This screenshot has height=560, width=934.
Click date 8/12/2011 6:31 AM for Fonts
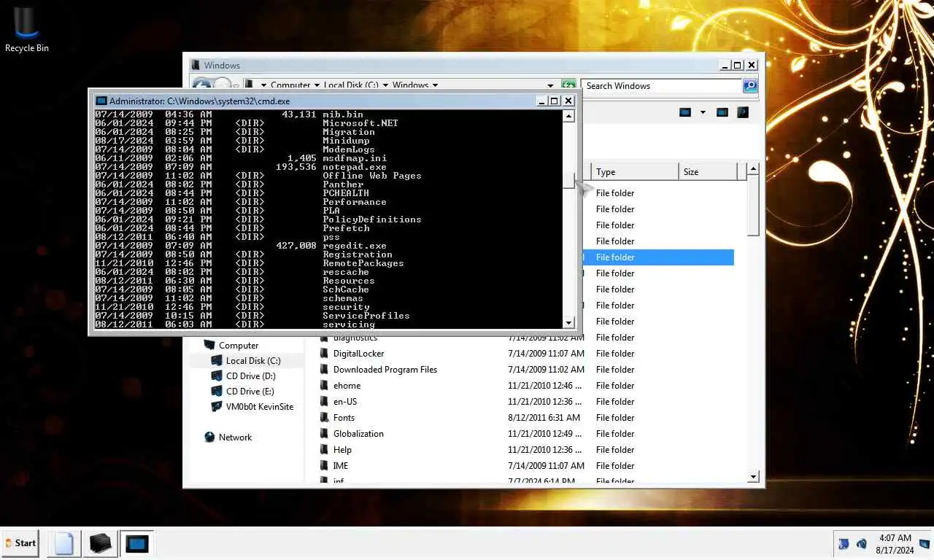[544, 418]
